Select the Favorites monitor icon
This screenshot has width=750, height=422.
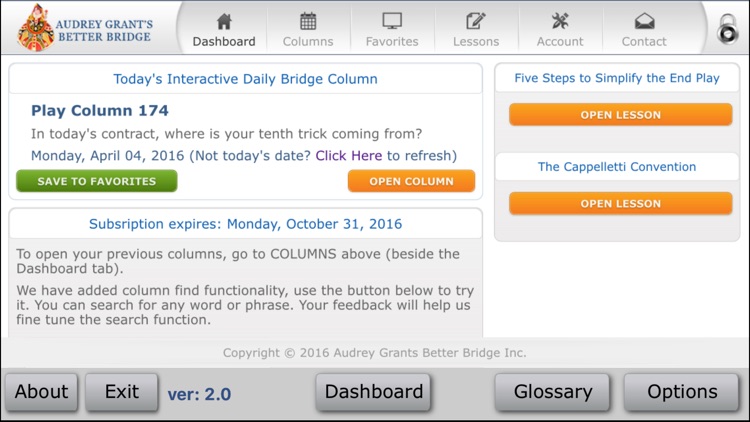coord(392,22)
